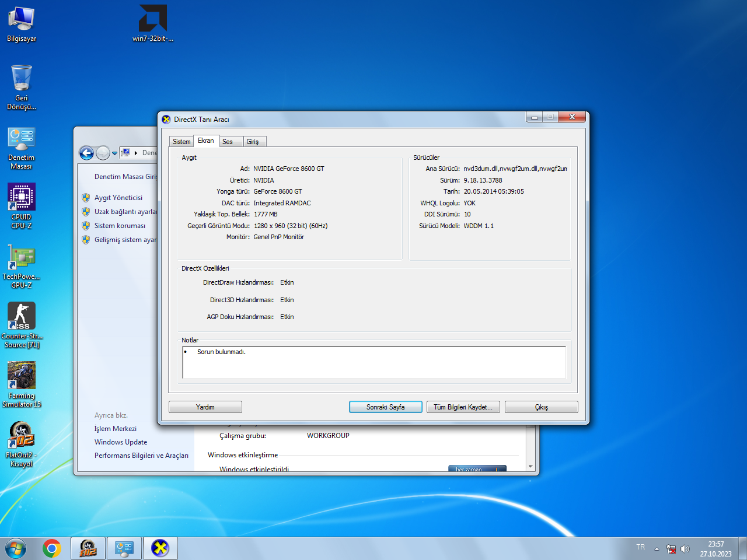Open İşlem Merkezi link

(x=116, y=429)
